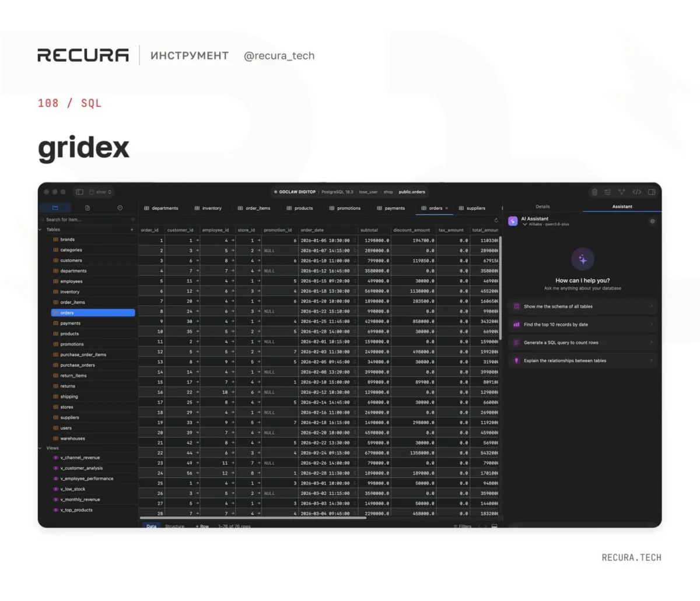
Task: Add a new row with + Row
Action: click(202, 526)
